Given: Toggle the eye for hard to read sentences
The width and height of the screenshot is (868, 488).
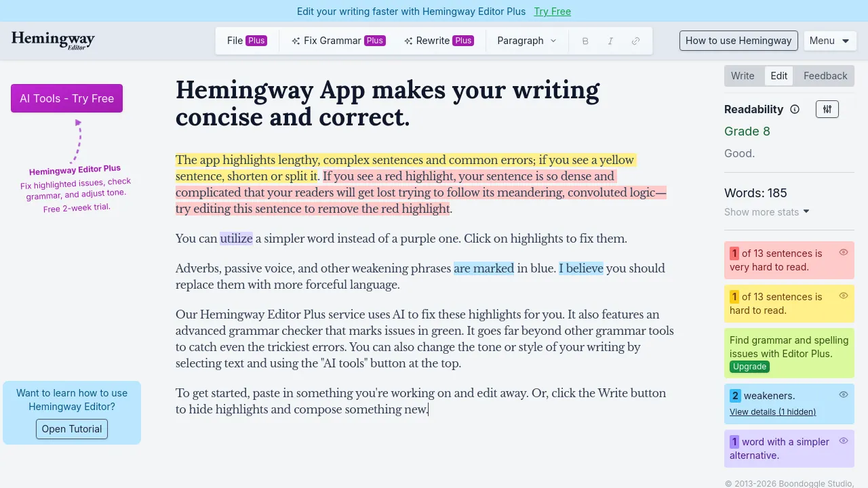Looking at the screenshot, I should [x=844, y=296].
